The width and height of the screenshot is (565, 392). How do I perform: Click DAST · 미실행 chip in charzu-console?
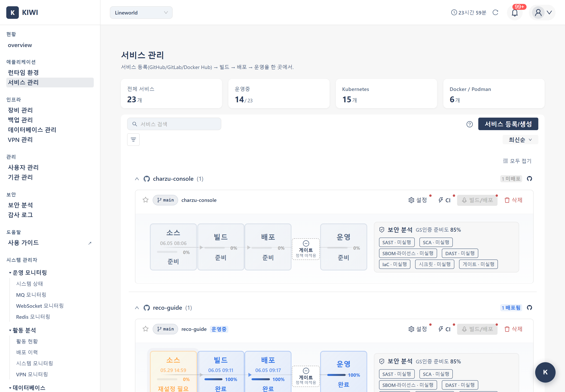[x=460, y=253]
